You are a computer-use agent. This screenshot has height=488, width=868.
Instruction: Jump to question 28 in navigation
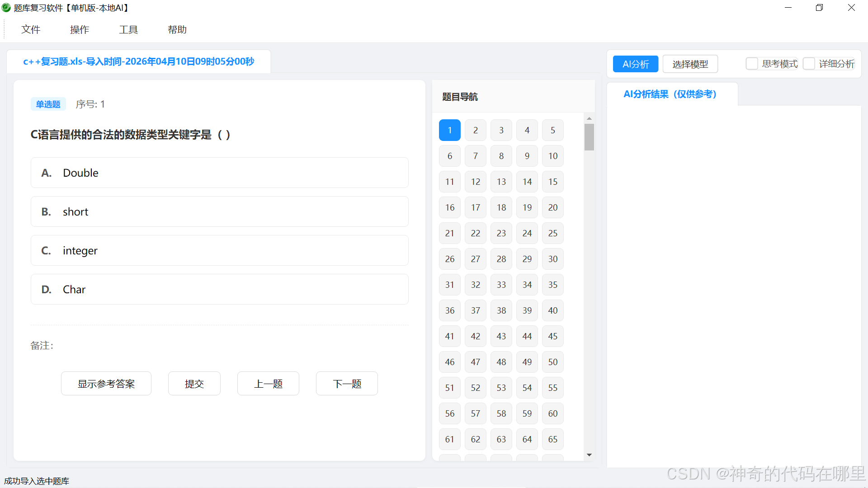point(501,259)
